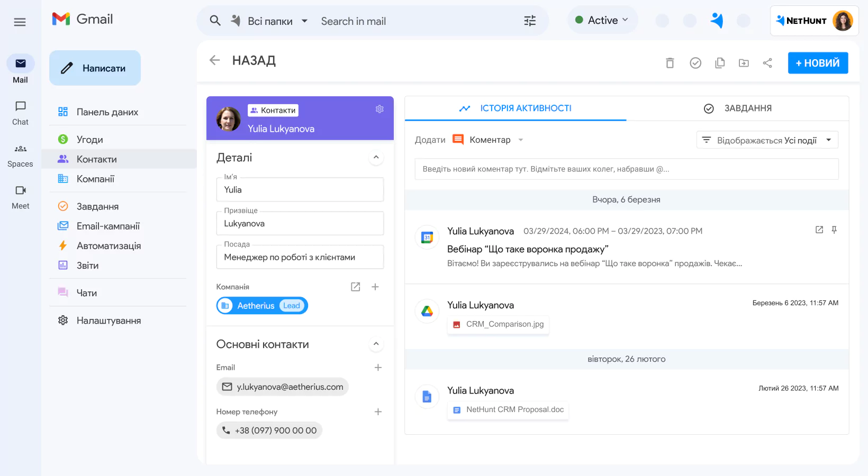Duplicate the record with copy icon
The width and height of the screenshot is (868, 476).
click(720, 63)
